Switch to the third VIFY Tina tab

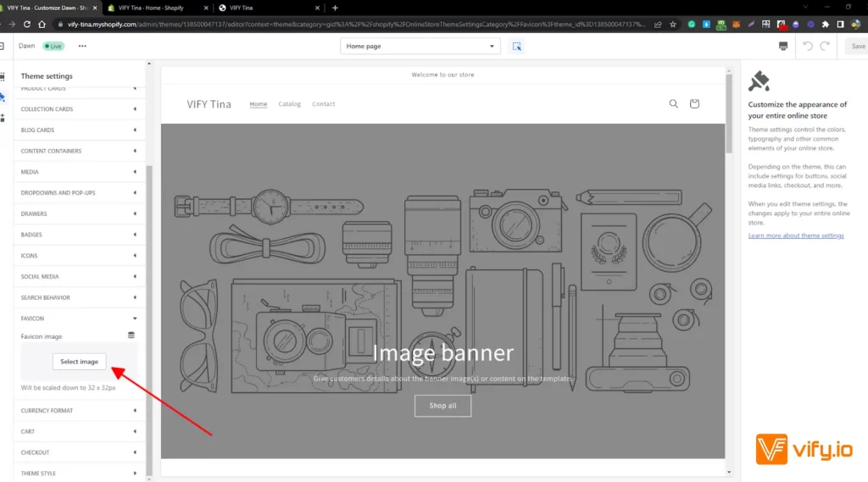269,8
